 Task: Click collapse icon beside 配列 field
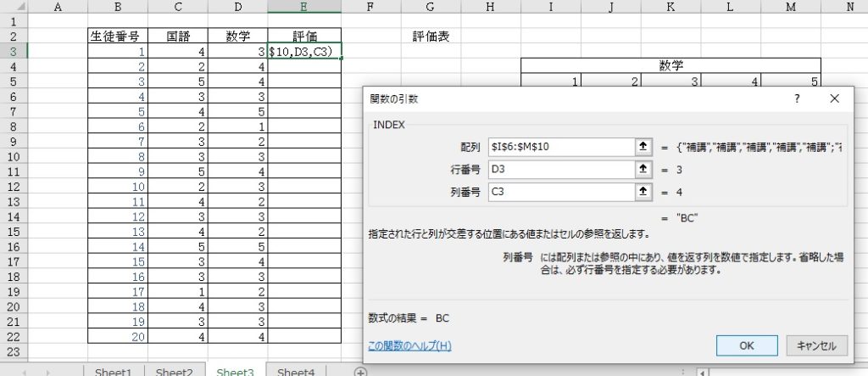pyautogui.click(x=643, y=147)
